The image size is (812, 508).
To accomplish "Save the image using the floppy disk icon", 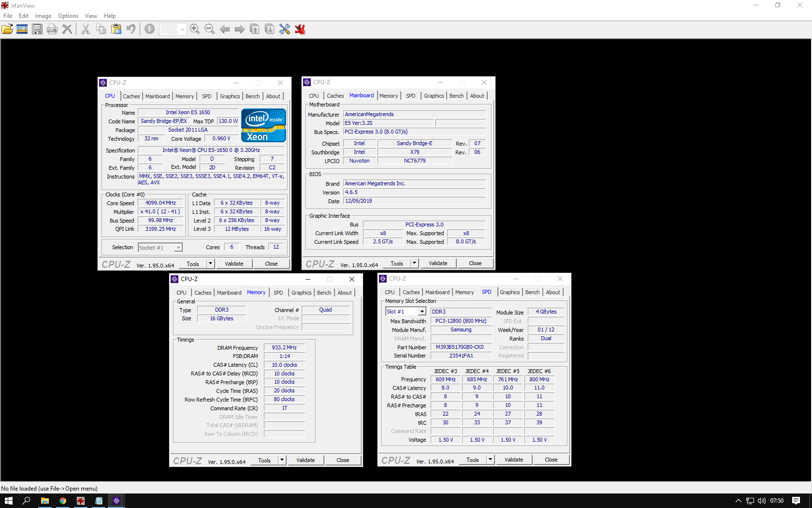I will coord(37,29).
